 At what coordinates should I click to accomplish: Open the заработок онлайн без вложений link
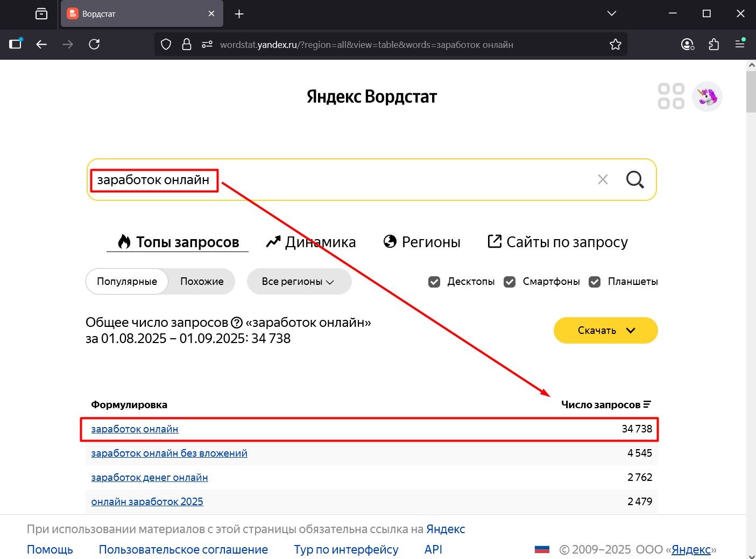click(x=169, y=453)
